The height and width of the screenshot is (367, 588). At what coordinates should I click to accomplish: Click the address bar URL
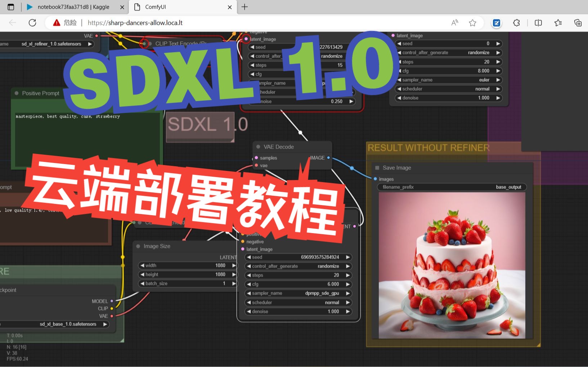coord(135,23)
